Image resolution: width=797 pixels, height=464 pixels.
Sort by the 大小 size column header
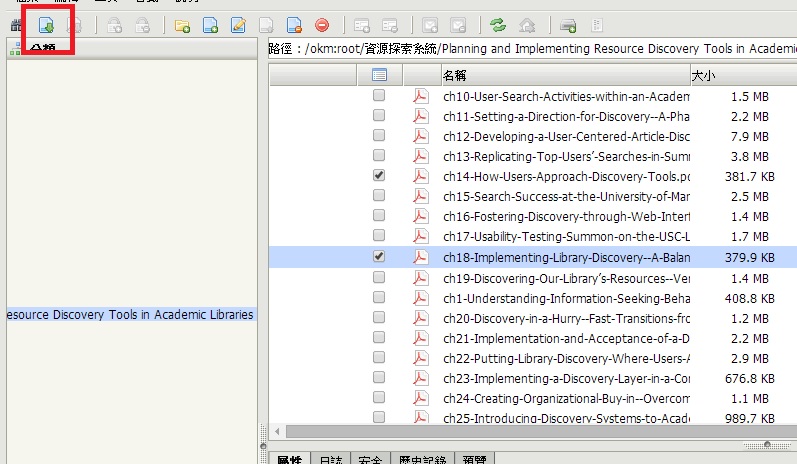(x=744, y=75)
